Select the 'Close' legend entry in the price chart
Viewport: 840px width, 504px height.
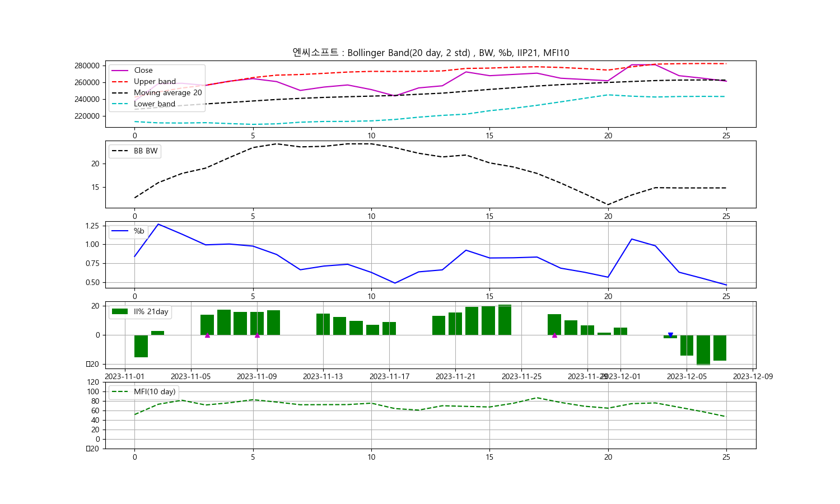pos(143,70)
